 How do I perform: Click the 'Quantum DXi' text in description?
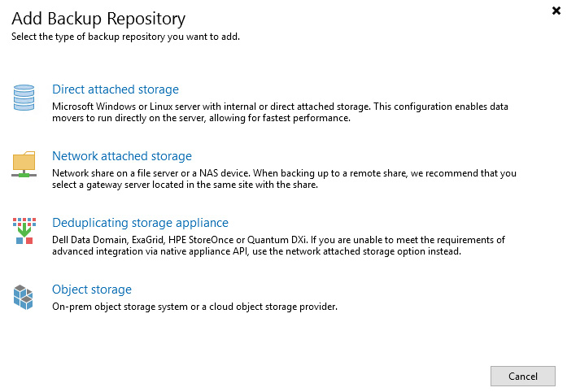coord(277,240)
